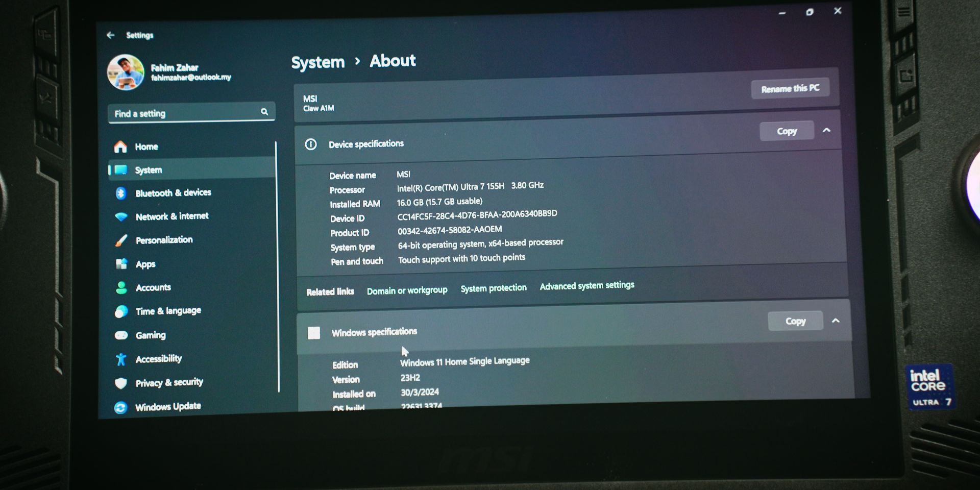Select the installed date 30/3/2024
The height and width of the screenshot is (490, 980).
420,392
